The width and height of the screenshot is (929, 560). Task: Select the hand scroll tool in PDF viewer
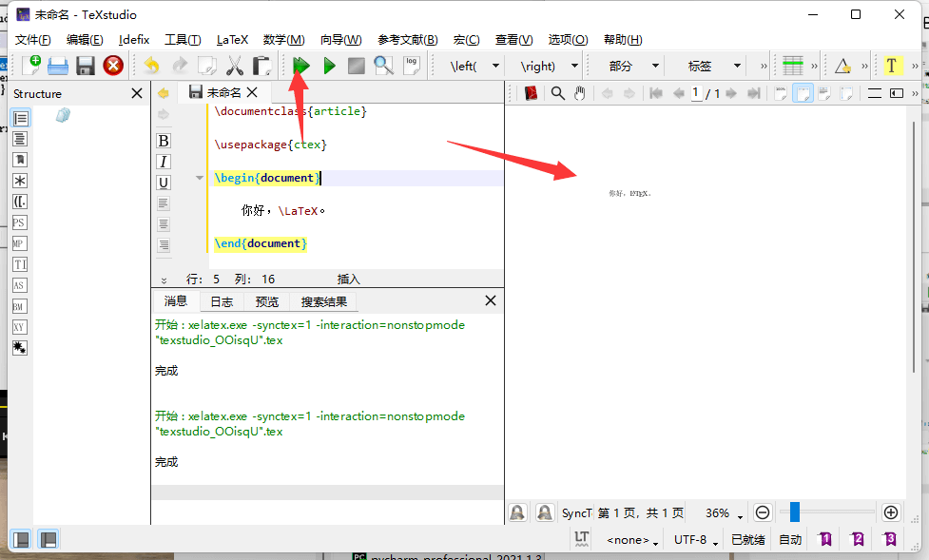coord(579,93)
